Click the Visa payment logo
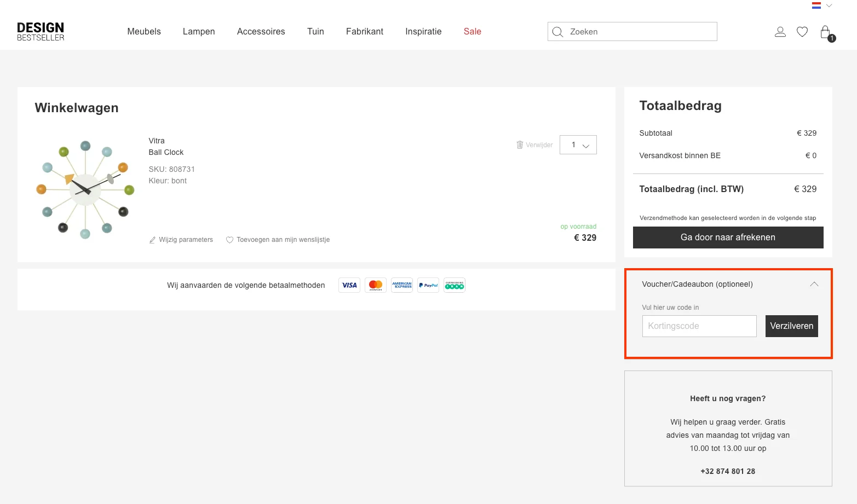 coord(349,285)
